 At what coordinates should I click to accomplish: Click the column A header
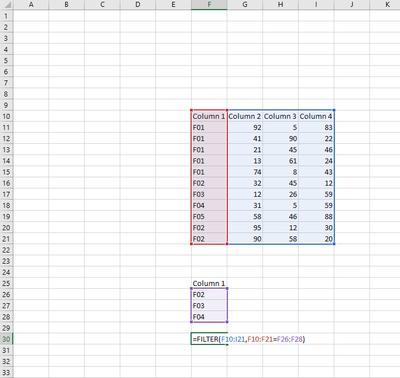pyautogui.click(x=31, y=5)
